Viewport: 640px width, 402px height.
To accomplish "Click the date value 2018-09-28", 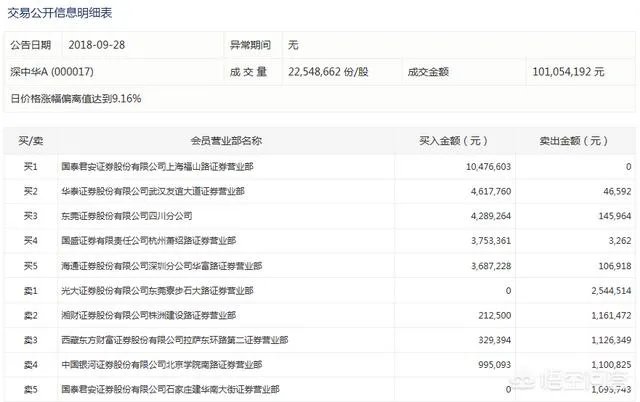I will point(97,45).
